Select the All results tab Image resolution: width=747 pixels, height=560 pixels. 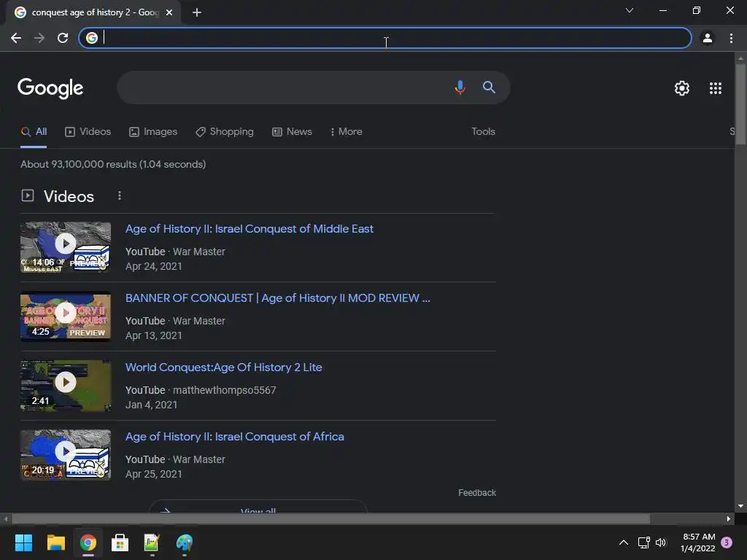point(34,132)
